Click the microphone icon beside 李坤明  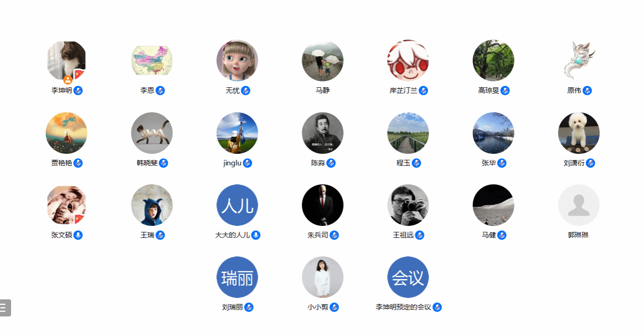[78, 91]
